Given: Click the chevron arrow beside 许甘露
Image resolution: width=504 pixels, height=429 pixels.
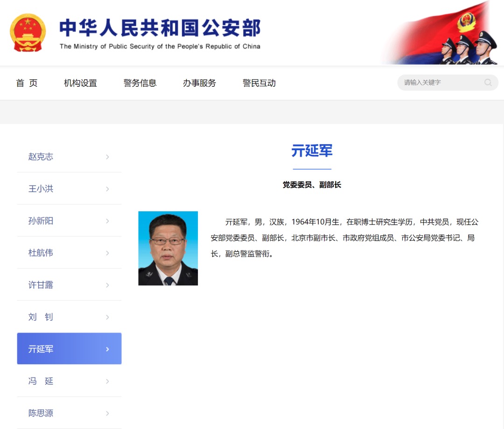Looking at the screenshot, I should click(108, 285).
